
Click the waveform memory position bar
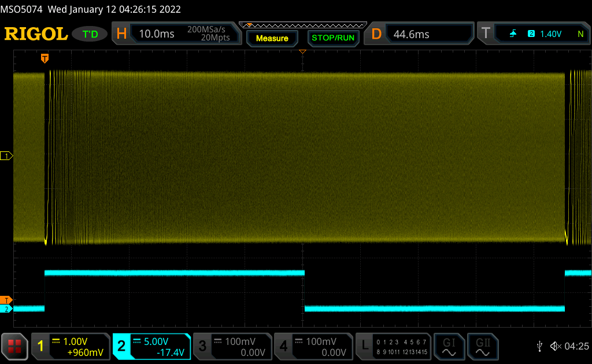click(303, 25)
